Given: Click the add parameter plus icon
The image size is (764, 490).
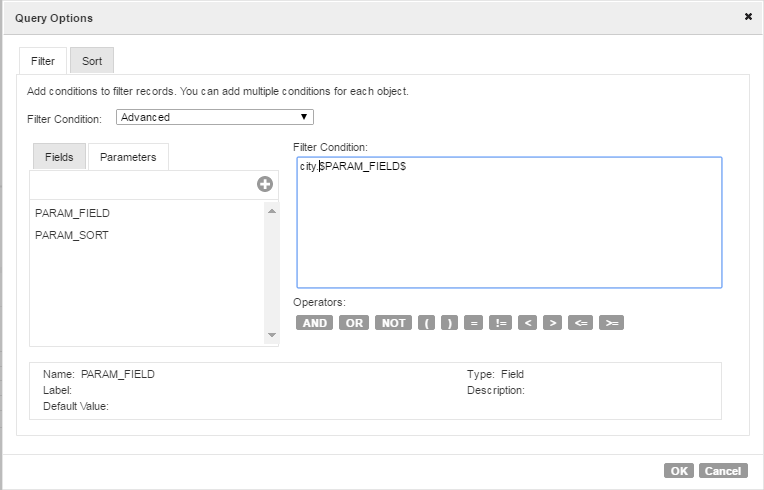Looking at the screenshot, I should (265, 184).
